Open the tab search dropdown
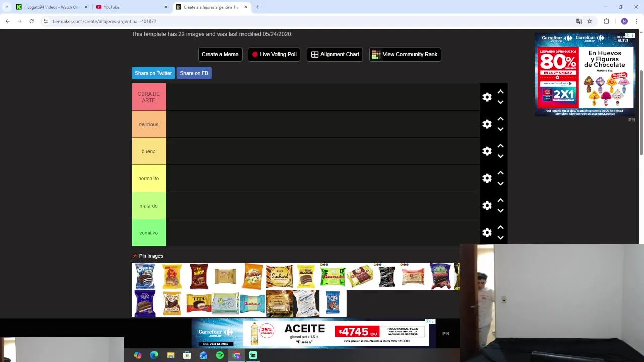This screenshot has height=362, width=644. pyautogui.click(x=7, y=7)
